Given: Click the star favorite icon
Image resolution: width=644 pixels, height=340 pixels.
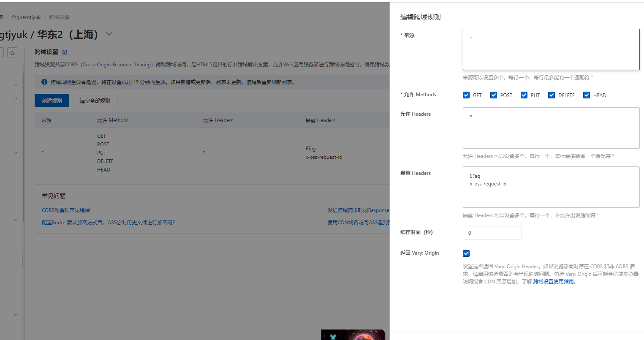Looking at the screenshot, I should 12,53.
